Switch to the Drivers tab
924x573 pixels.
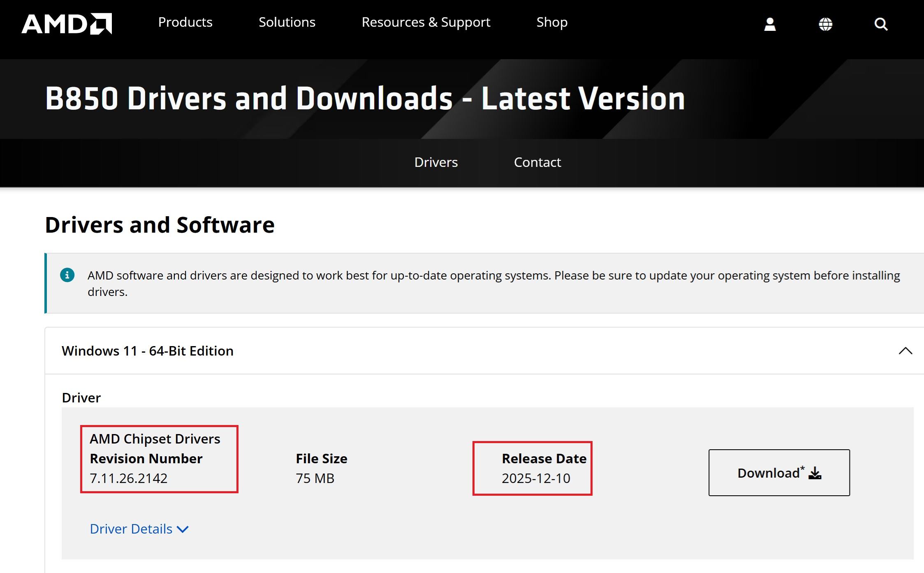click(x=436, y=162)
